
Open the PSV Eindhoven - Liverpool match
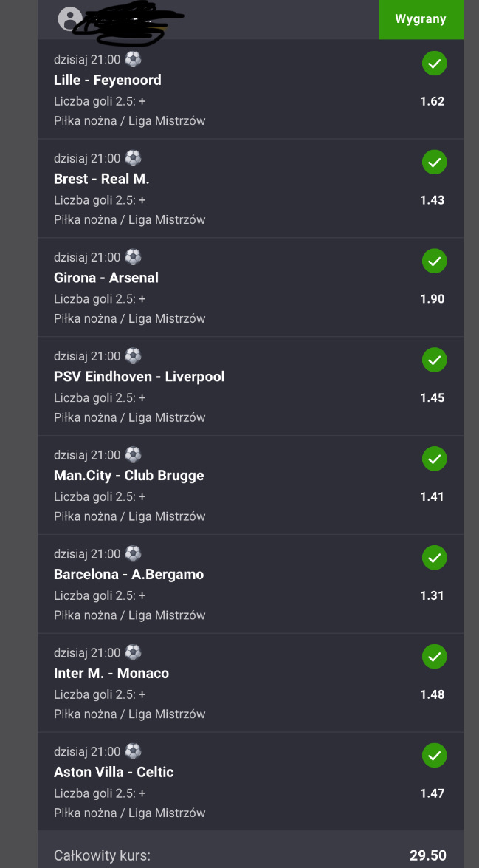(139, 377)
